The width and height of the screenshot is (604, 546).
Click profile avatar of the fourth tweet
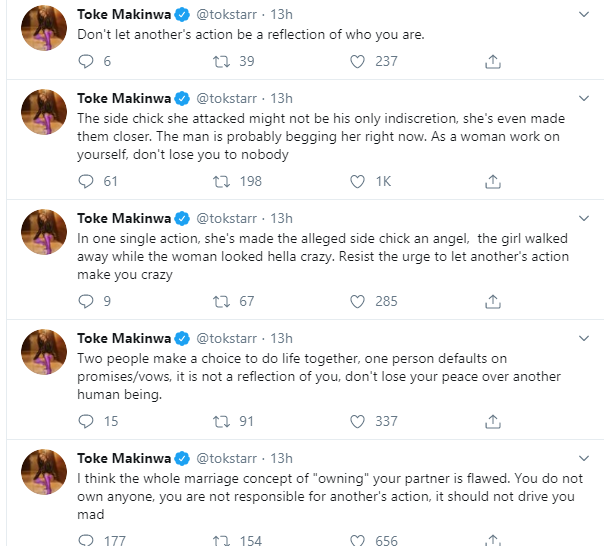click(44, 350)
